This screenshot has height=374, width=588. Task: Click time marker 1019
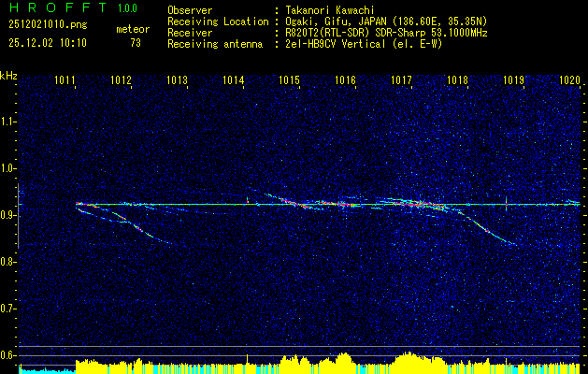click(x=514, y=79)
